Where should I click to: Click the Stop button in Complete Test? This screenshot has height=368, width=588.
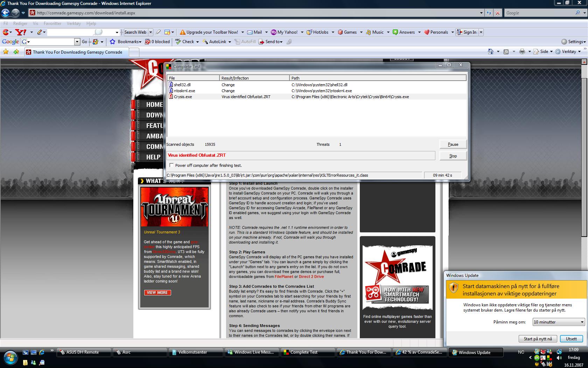(453, 156)
